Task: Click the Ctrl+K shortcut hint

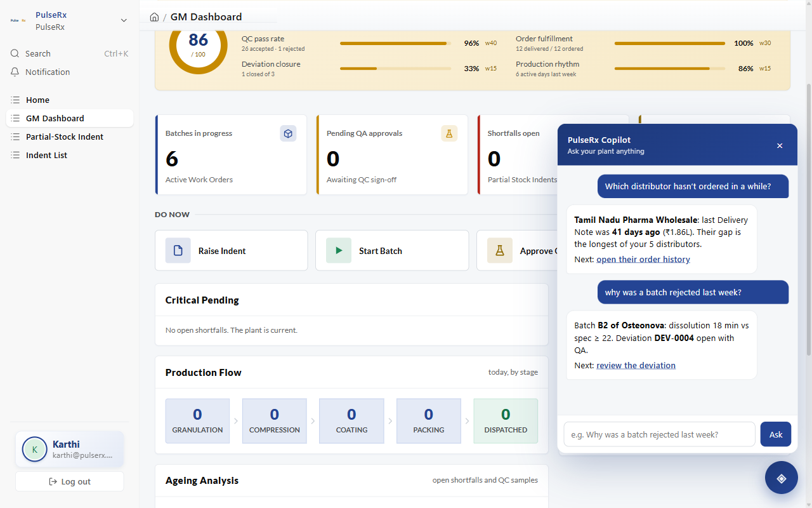Action: pos(116,54)
